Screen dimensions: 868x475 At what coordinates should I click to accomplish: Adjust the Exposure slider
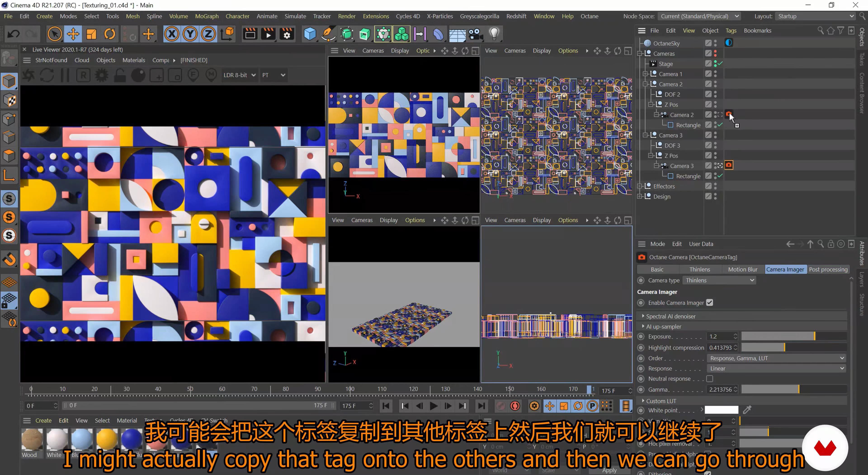tap(794, 336)
